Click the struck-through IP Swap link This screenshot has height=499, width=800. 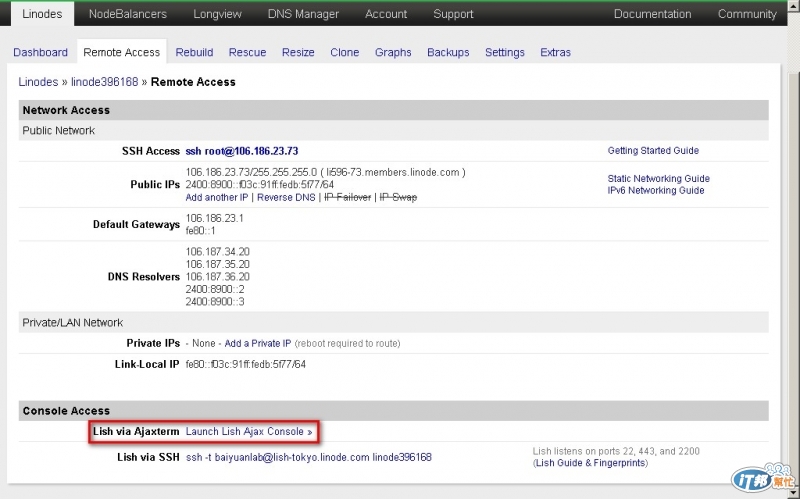[398, 197]
